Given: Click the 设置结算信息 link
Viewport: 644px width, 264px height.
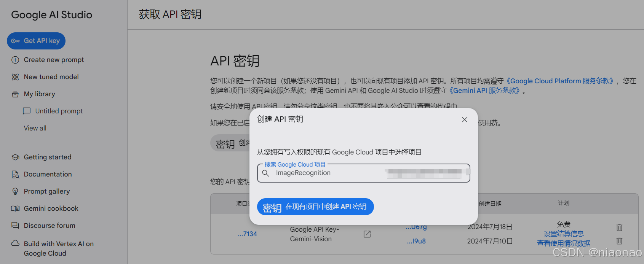Looking at the screenshot, I should click(x=564, y=234).
